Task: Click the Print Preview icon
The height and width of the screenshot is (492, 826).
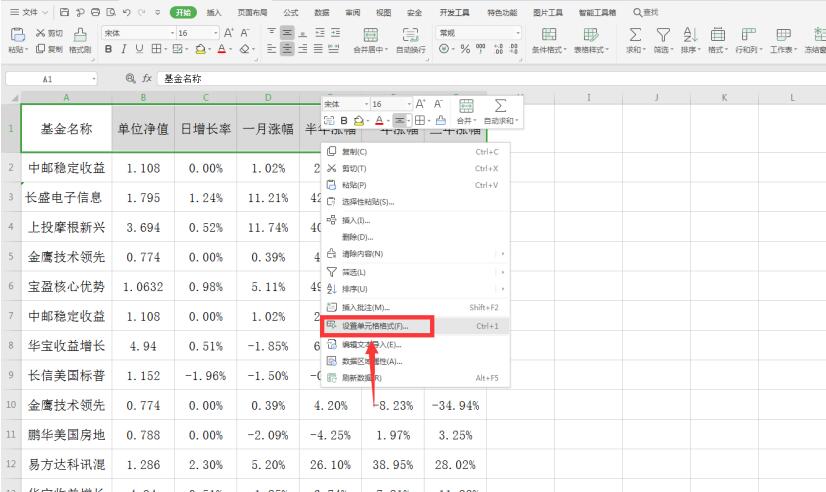Action: click(x=111, y=12)
